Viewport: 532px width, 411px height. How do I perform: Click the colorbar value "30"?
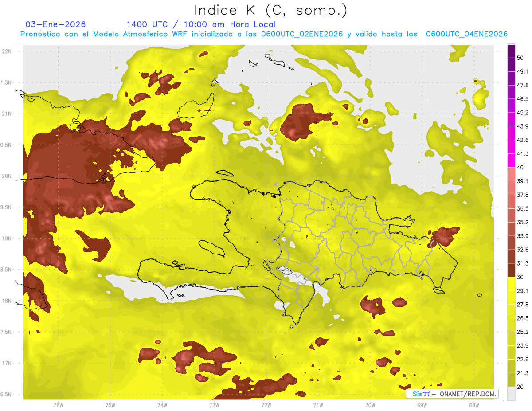click(x=520, y=277)
